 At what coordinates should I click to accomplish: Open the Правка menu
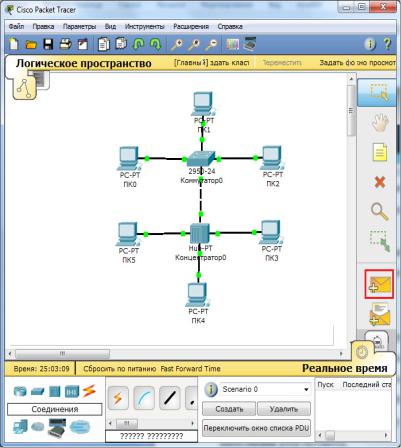pos(43,26)
